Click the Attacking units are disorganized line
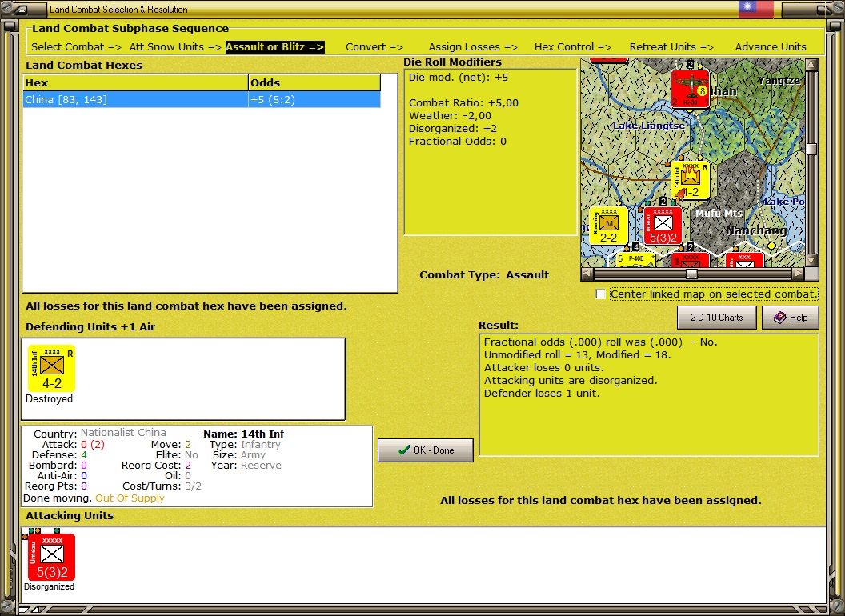Image resolution: width=845 pixels, height=616 pixels. point(571,381)
